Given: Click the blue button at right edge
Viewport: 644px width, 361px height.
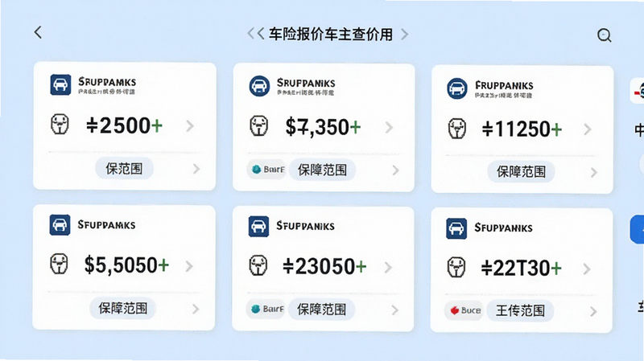Looking at the screenshot, I should point(638,229).
